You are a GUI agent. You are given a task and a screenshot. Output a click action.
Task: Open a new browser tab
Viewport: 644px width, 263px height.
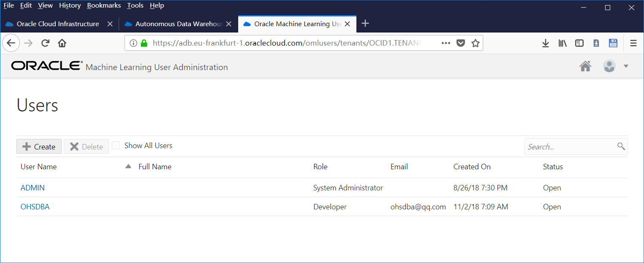(366, 24)
